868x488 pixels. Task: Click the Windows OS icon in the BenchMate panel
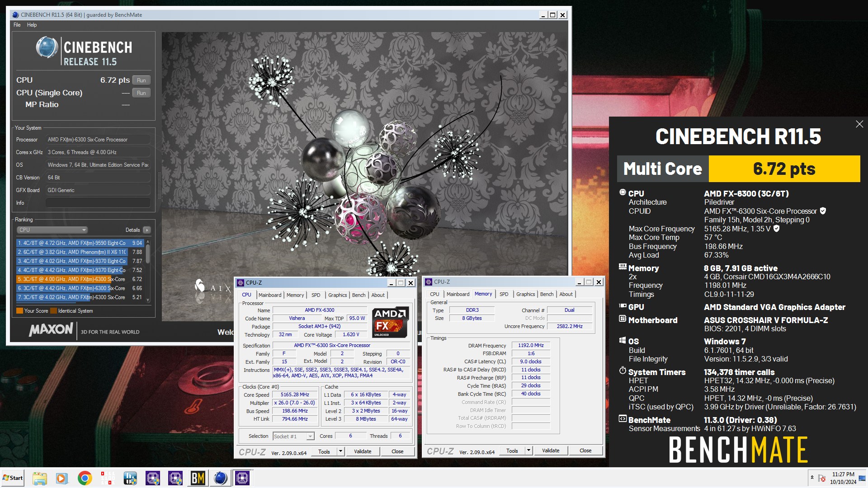[623, 341]
